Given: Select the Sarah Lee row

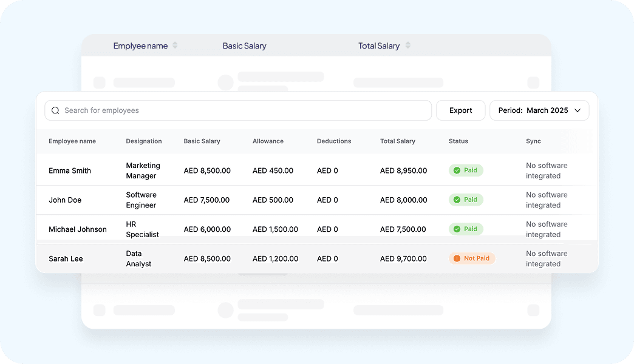Looking at the screenshot, I should coord(317,258).
